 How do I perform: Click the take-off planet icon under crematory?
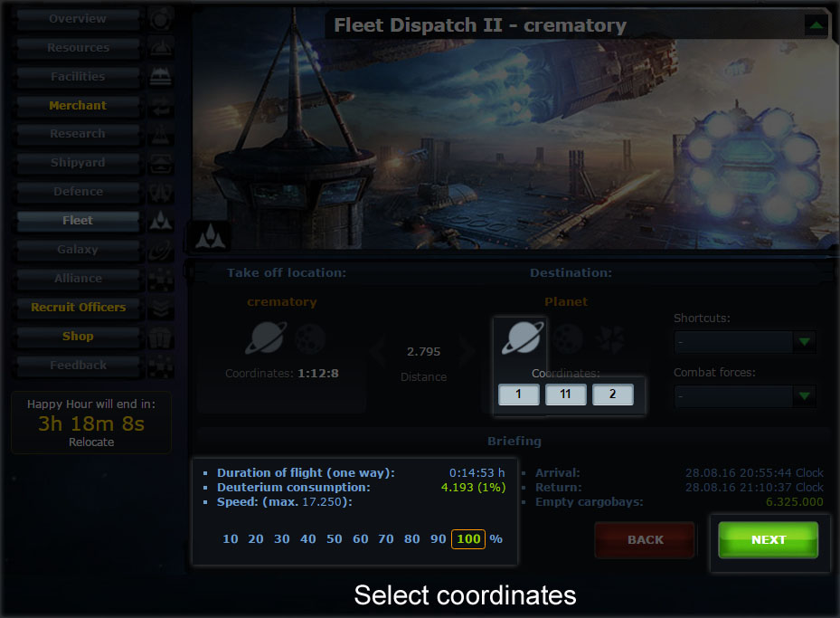tap(266, 338)
